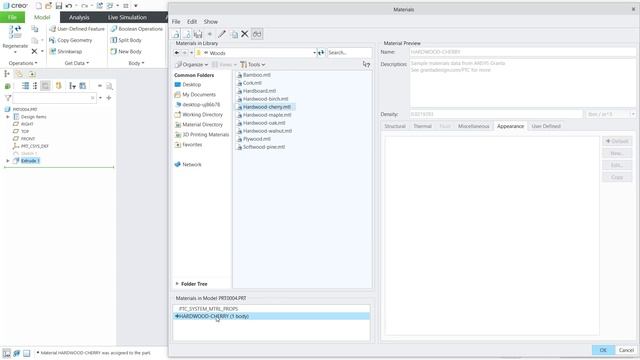
Task: Click User-Defined Feature in Get Data
Action: pyautogui.click(x=77, y=29)
